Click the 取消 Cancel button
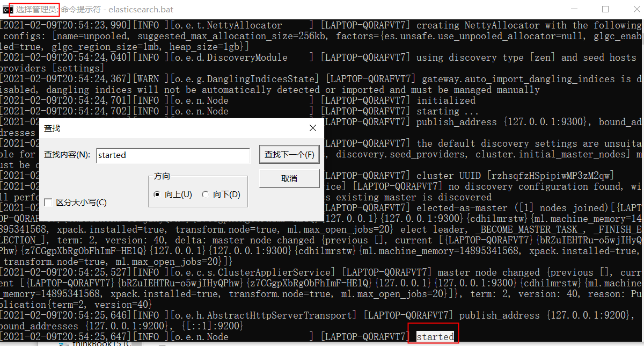This screenshot has height=346, width=644. tap(289, 178)
